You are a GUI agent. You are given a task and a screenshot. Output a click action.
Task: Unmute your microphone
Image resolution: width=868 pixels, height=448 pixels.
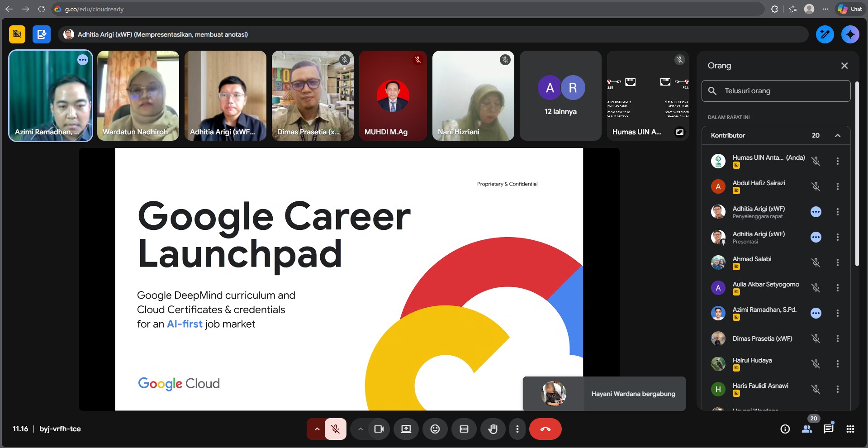[x=336, y=429]
